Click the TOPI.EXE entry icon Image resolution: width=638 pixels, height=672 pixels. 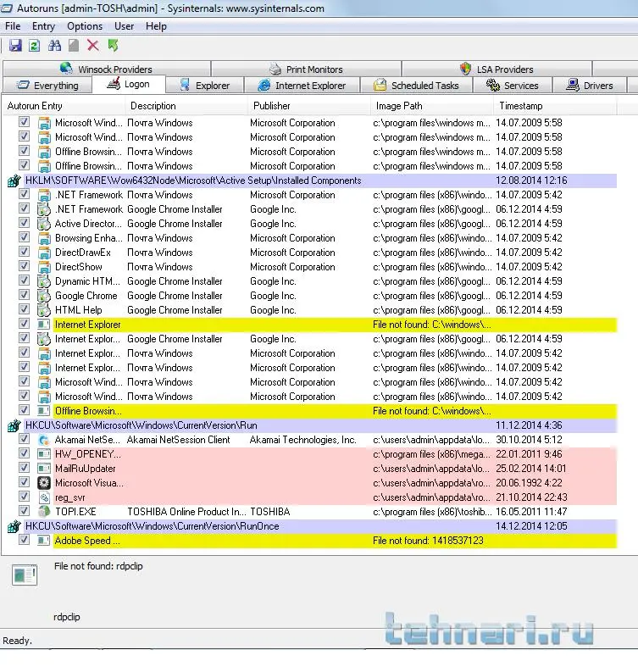click(44, 512)
